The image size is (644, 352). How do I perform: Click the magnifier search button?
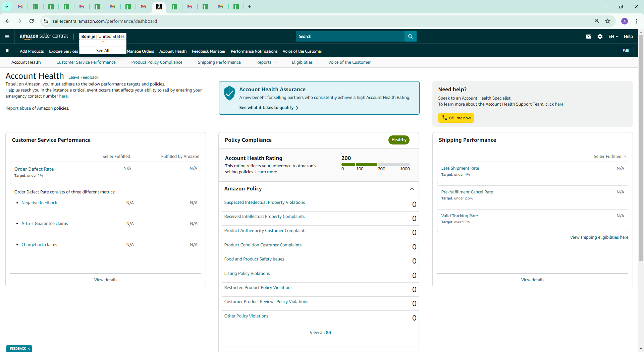click(x=410, y=37)
